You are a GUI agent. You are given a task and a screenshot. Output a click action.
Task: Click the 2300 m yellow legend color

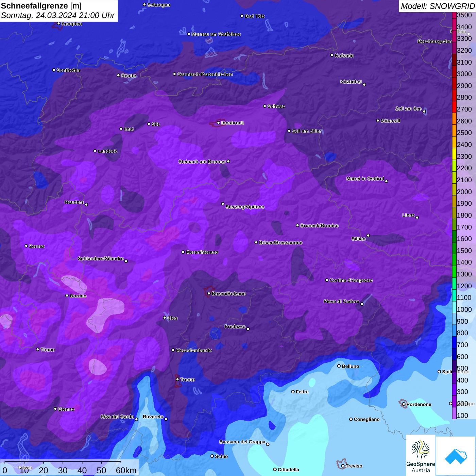point(454,154)
